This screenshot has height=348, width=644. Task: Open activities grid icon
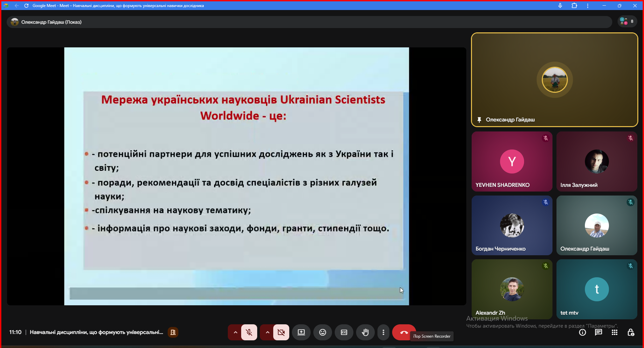coord(615,332)
